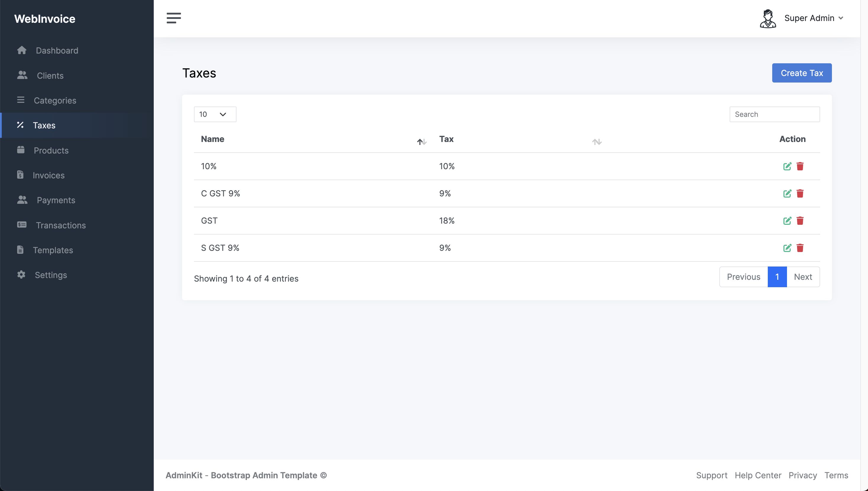Screen dimensions: 868x491
Task: Click trash icon for S GST 9%
Action: pos(800,248)
